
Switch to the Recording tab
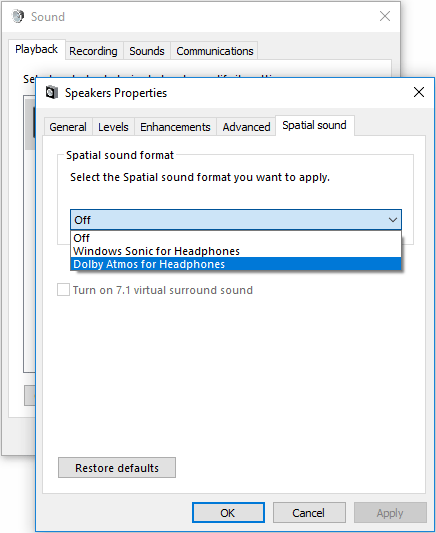coord(93,51)
